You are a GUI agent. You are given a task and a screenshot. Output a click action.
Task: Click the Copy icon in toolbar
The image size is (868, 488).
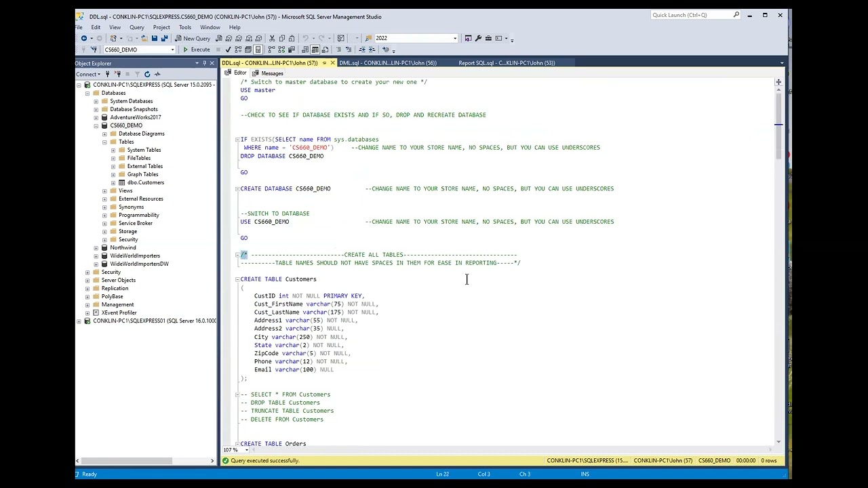(x=281, y=39)
